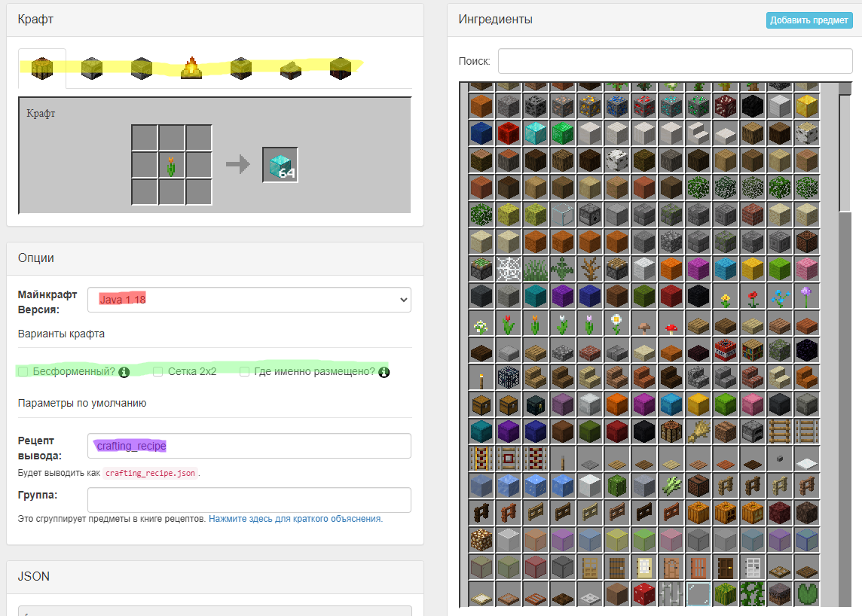This screenshot has width=862, height=616.
Task: Open the Нажмите здесь для краткого объяснения link
Action: 295,519
